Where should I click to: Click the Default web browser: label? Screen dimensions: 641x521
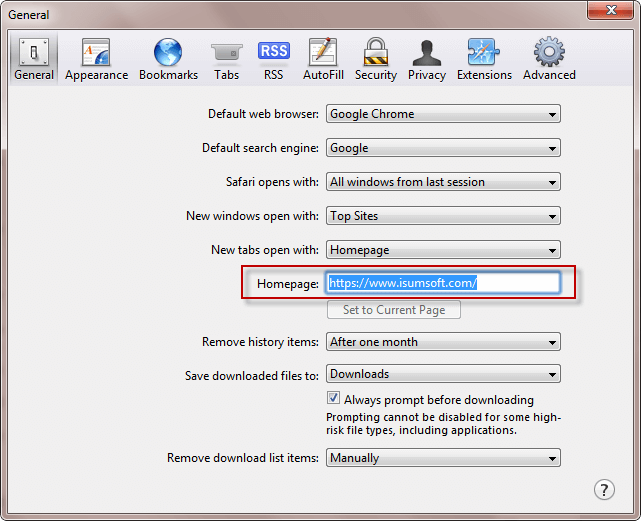(263, 114)
